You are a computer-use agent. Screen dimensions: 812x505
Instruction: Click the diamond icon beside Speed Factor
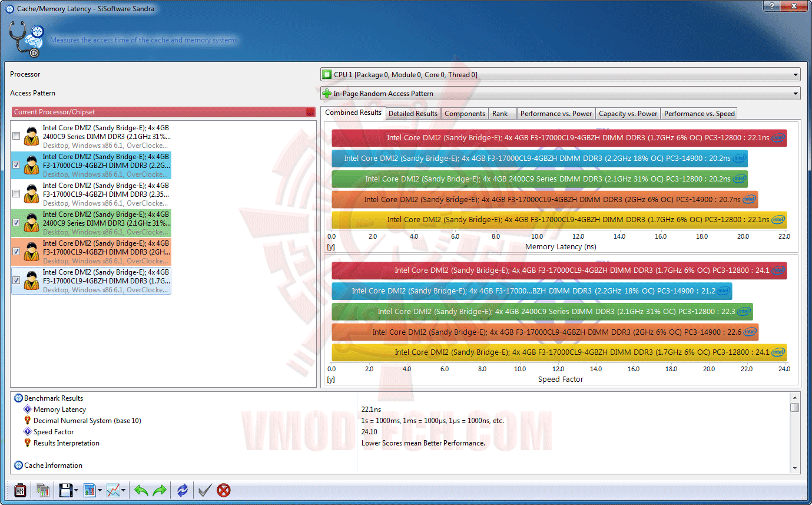point(28,432)
